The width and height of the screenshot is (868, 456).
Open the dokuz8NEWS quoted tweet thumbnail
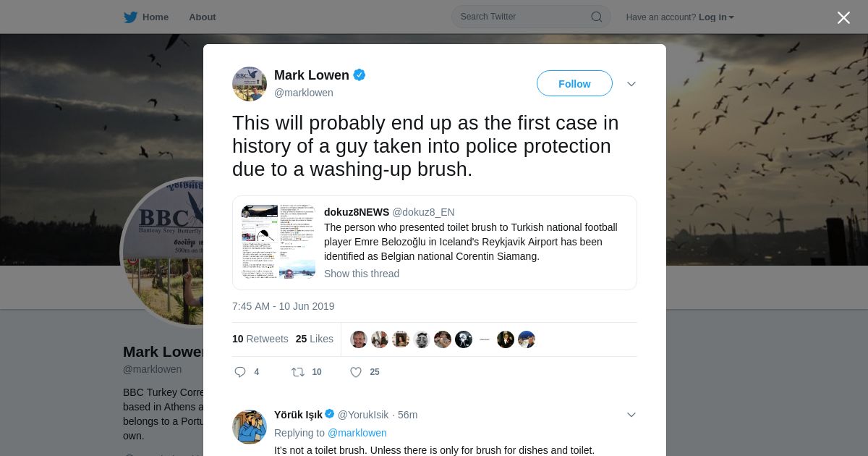click(278, 242)
